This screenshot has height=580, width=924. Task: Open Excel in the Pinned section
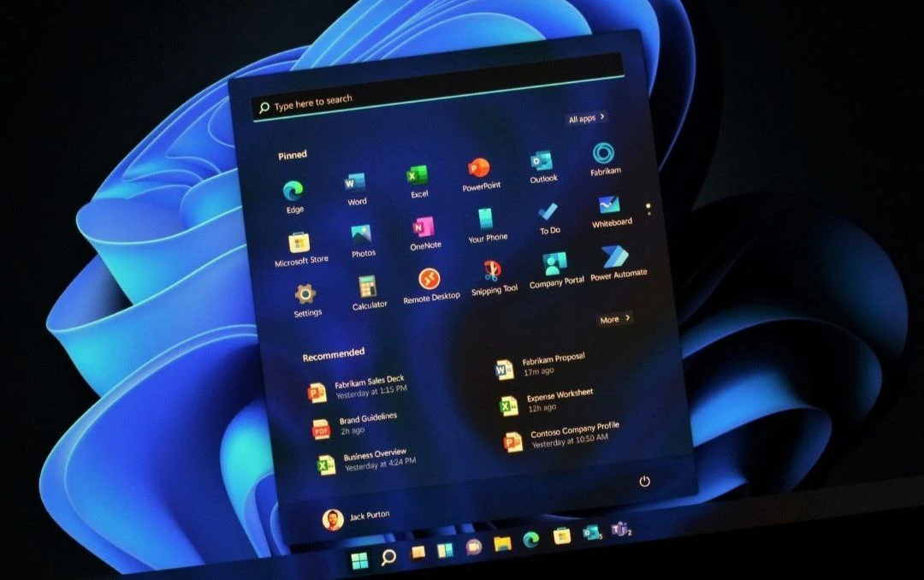(418, 181)
